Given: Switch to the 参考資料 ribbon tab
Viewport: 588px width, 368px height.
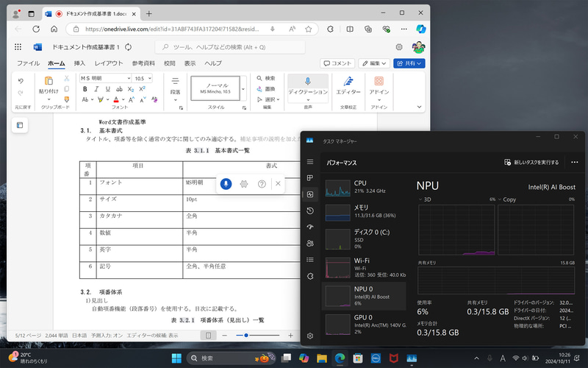Looking at the screenshot, I should pos(143,63).
